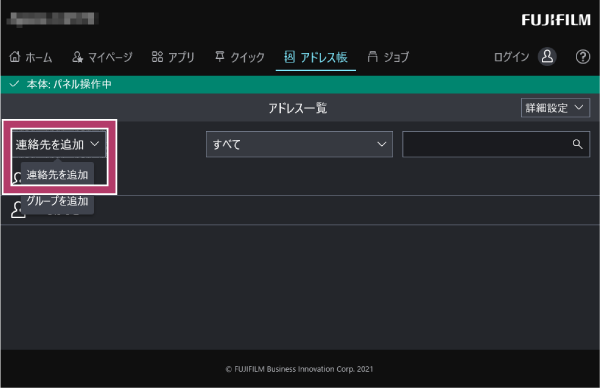Open the 連絡先を追加 dropdown button
The width and height of the screenshot is (600, 389).
point(59,144)
